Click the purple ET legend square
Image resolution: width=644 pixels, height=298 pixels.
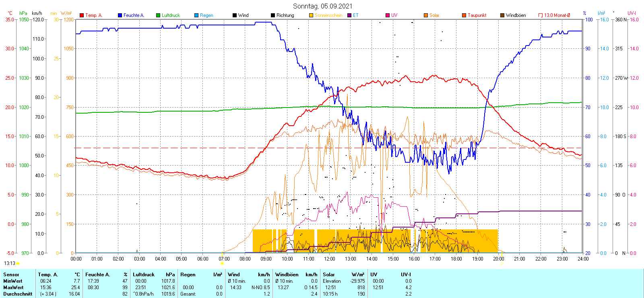pos(349,15)
